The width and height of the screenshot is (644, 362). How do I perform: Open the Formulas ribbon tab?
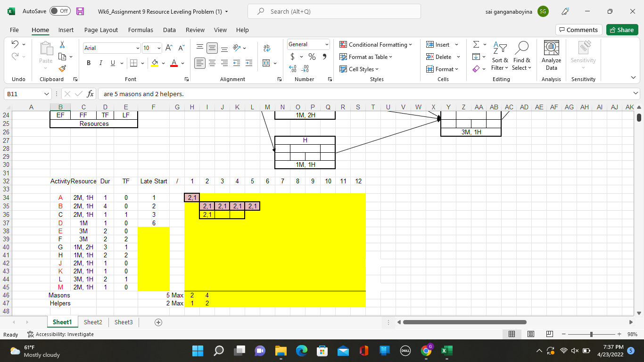pyautogui.click(x=140, y=30)
